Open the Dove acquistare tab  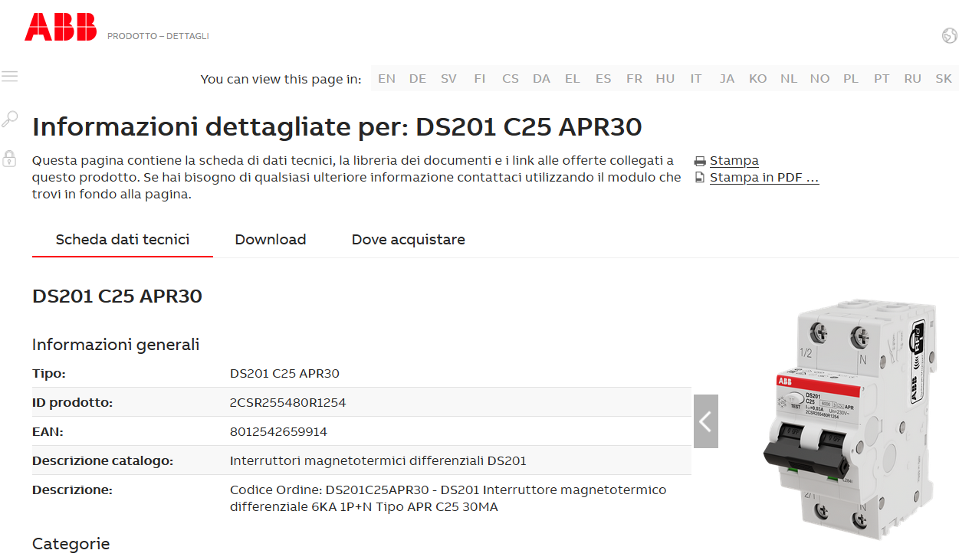pos(408,240)
